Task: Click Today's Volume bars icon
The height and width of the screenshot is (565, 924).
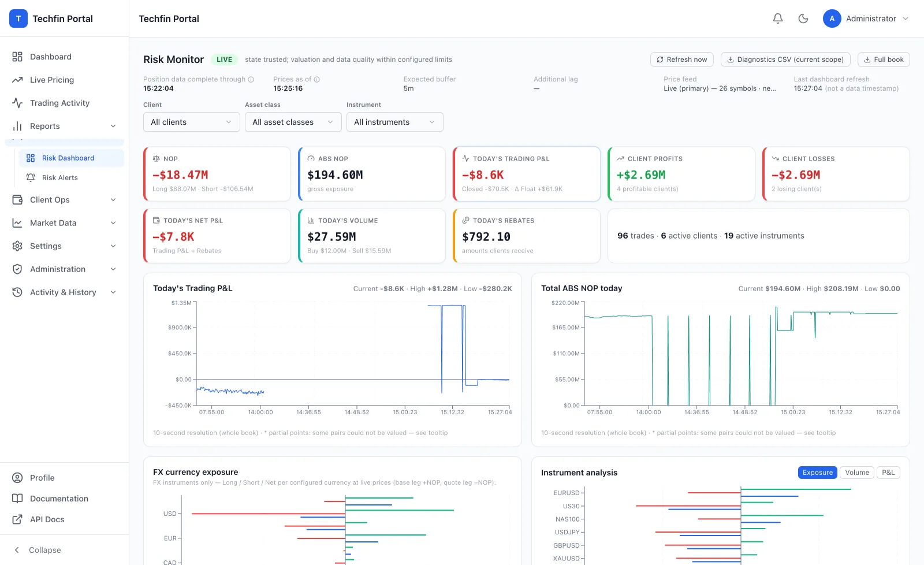Action: [311, 221]
